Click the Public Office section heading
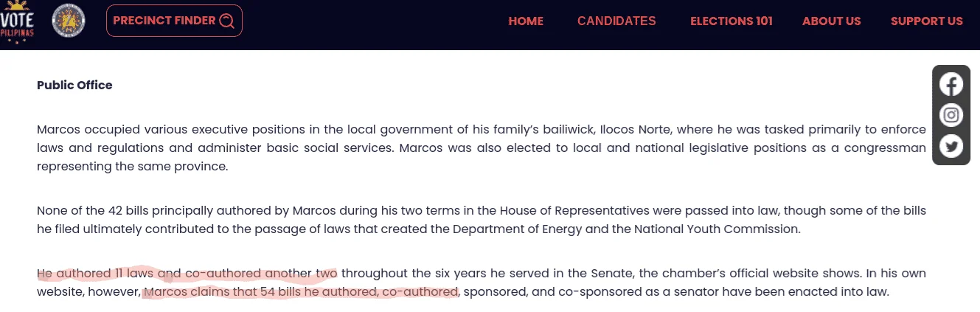The image size is (980, 312). click(x=74, y=86)
